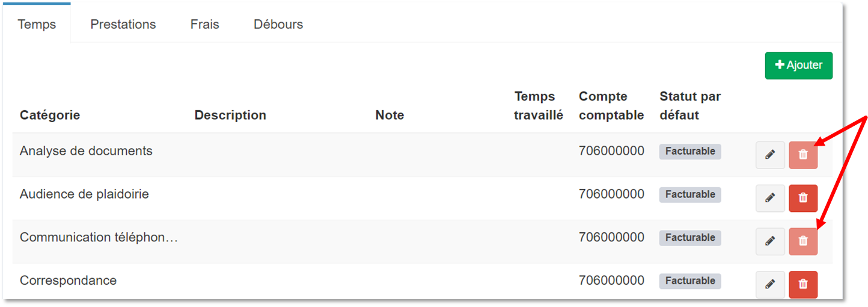Click Facturable badge on Correspondance row
This screenshot has height=307, width=868.
click(690, 281)
